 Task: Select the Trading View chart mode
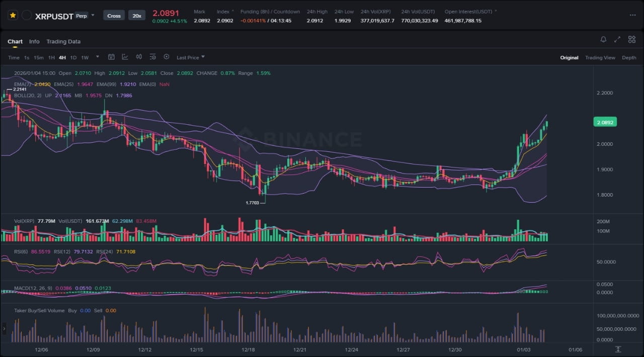[x=600, y=58]
